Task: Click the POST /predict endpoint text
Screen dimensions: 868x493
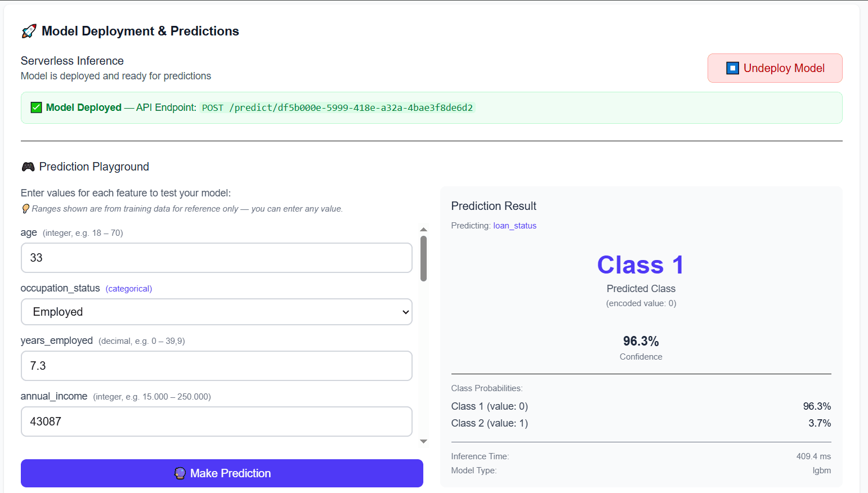Action: point(338,107)
